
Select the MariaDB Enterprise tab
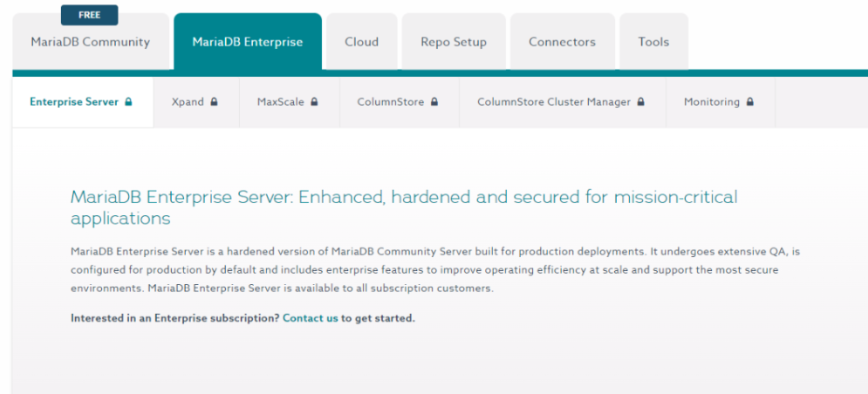pyautogui.click(x=248, y=42)
